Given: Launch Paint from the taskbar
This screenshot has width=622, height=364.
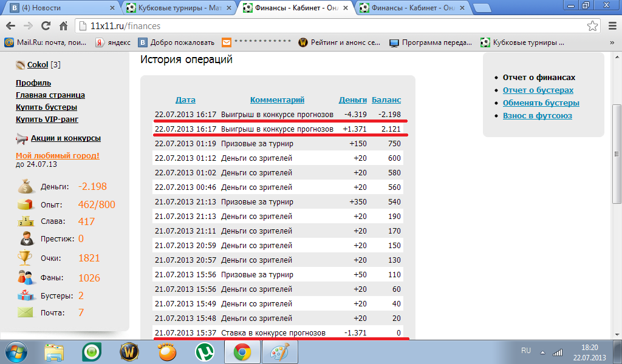Looking at the screenshot, I should tap(280, 352).
